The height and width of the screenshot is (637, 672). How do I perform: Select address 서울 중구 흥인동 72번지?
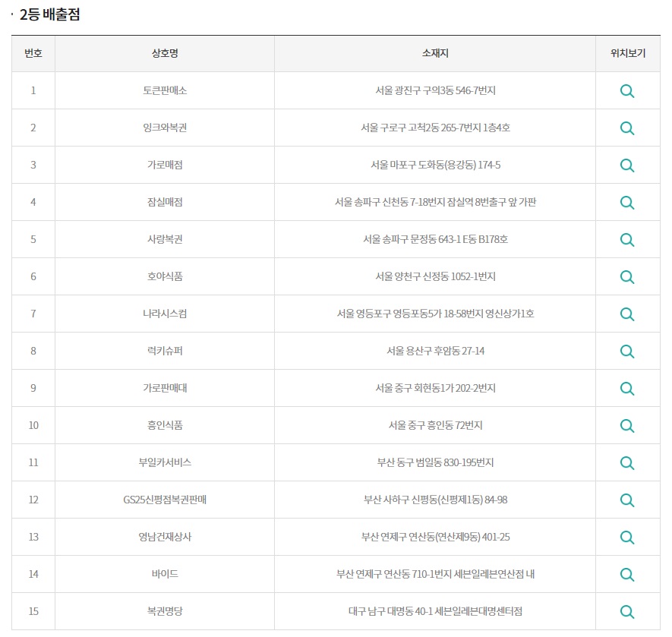click(x=435, y=425)
